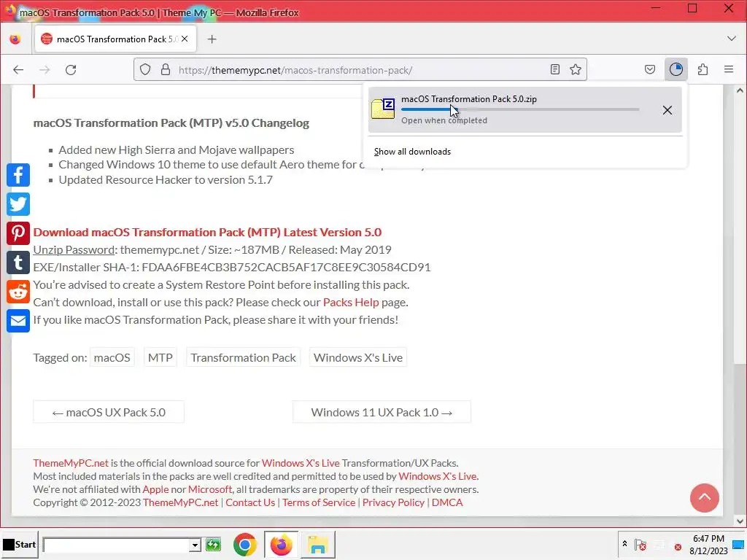Expand the taskbar address dropdown arrow

[x=195, y=545]
